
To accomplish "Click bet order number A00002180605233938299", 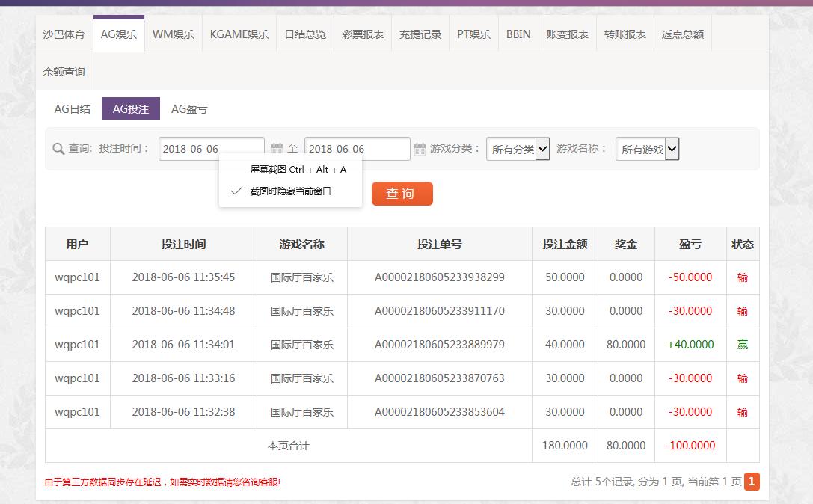I will point(439,277).
